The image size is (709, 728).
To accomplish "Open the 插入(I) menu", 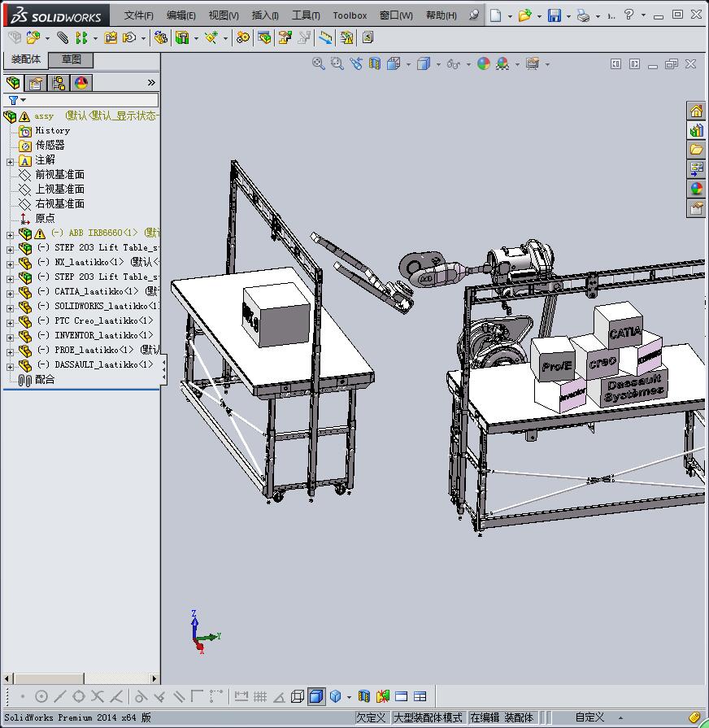I will coord(265,15).
